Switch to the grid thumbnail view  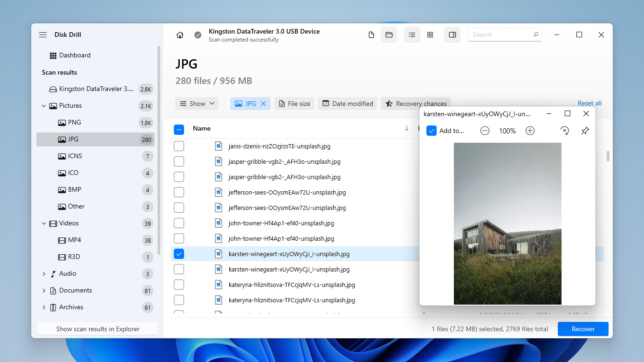tap(430, 35)
